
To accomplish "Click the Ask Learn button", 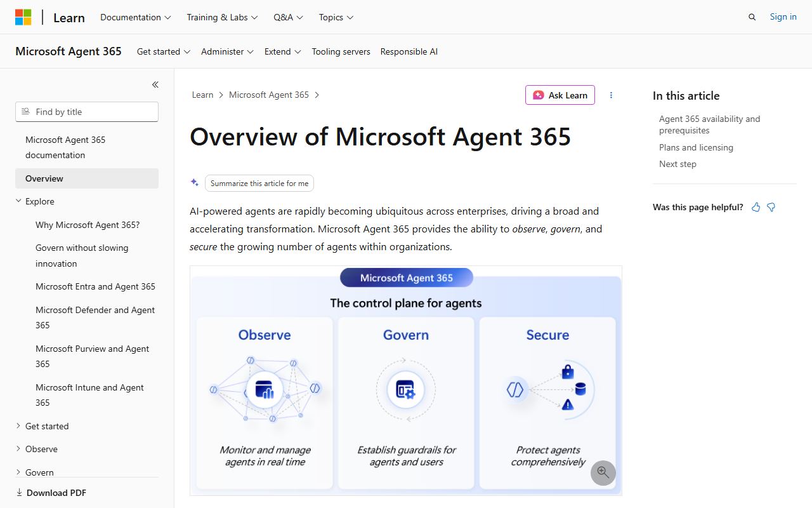I will pos(560,95).
